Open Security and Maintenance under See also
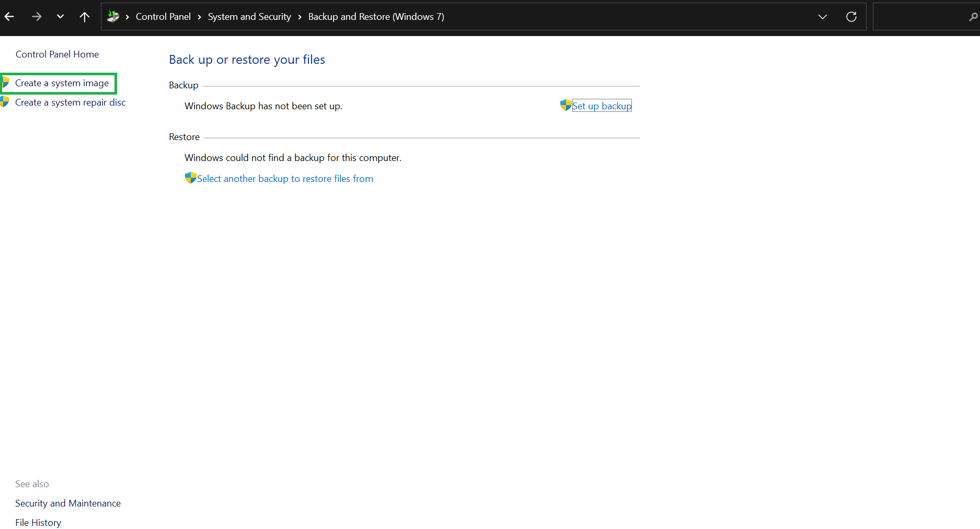The height and width of the screenshot is (529, 980). (x=68, y=503)
